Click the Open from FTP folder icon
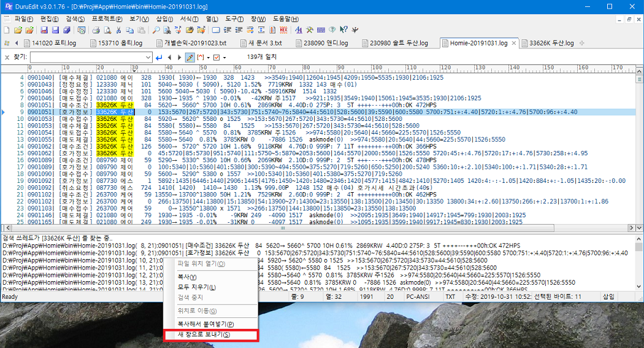 pos(29,30)
